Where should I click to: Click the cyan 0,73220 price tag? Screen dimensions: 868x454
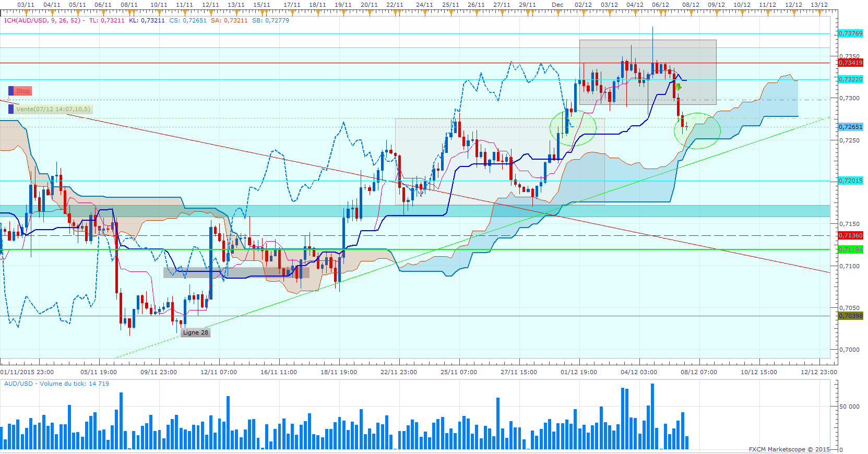pos(850,79)
